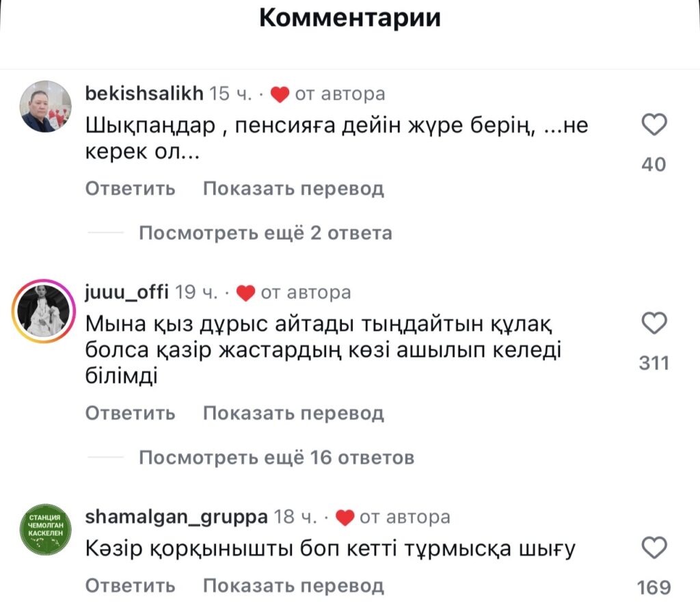Viewport: 700px width, 612px height.
Task: Open shamalgan_gruppa's green avatar
Action: pos(46,530)
